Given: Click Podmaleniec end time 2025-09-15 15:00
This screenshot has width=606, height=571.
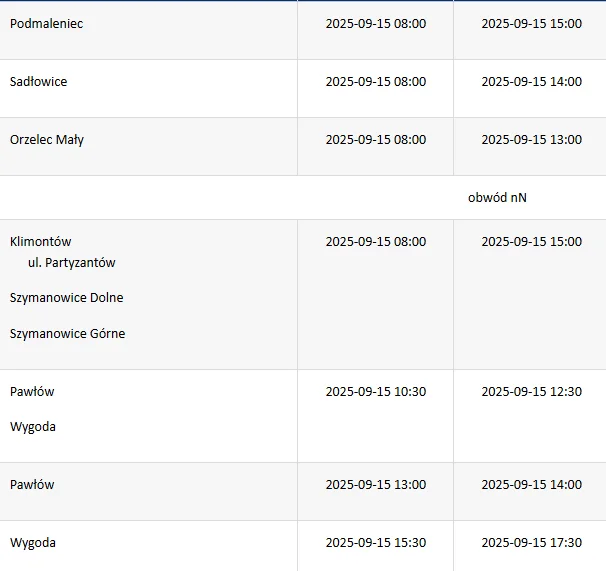Looking at the screenshot, I should (531, 24).
